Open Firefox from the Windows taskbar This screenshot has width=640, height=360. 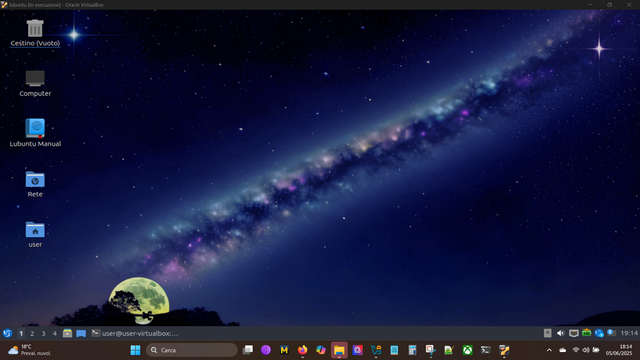coord(302,350)
